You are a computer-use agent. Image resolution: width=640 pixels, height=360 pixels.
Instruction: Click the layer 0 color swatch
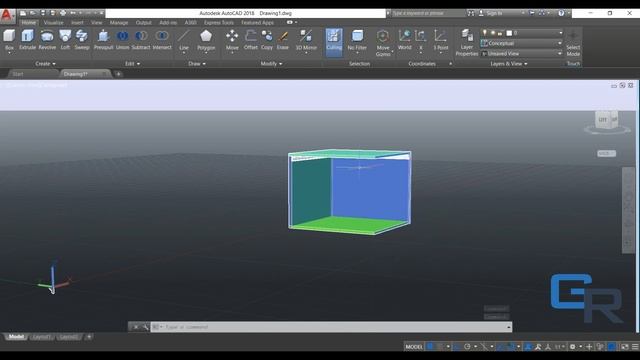tap(509, 33)
